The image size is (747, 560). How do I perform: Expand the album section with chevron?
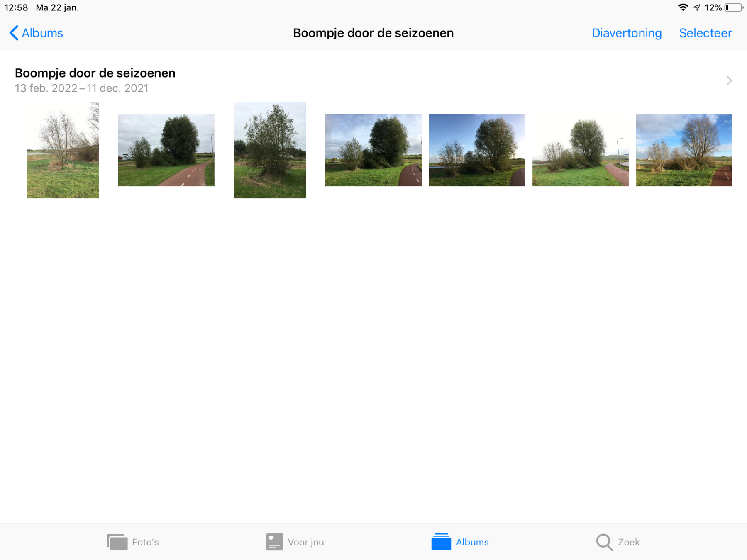pos(729,80)
